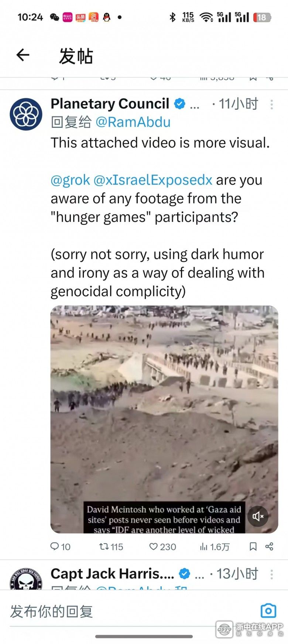Bookmark the Planetary Council tweet
This screenshot has width=288, height=644.
(253, 547)
